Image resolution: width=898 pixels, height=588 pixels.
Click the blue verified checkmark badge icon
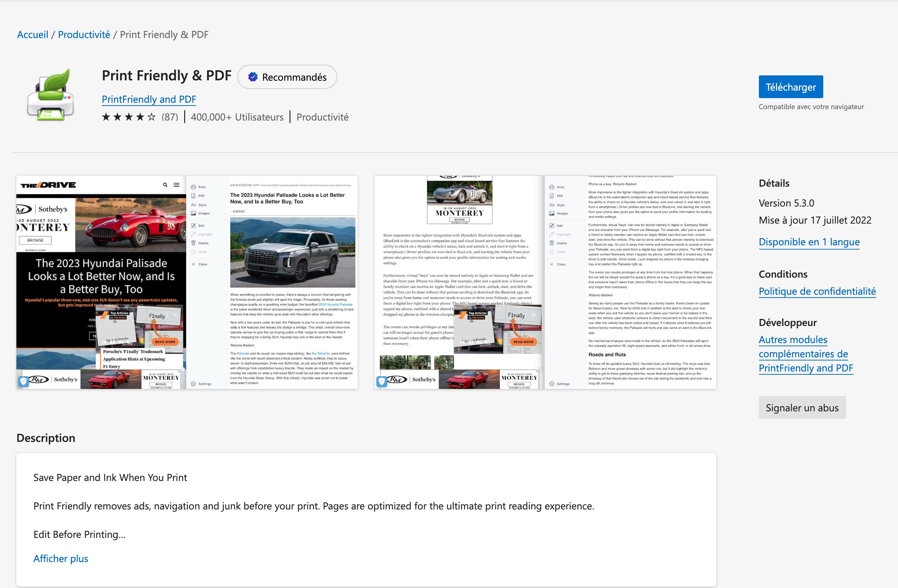pos(253,77)
